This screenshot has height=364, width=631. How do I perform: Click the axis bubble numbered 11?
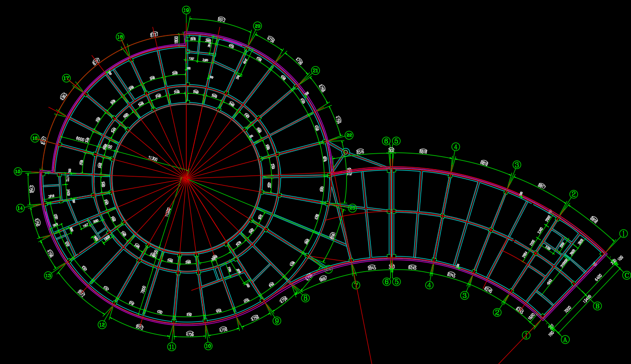coord(172,346)
